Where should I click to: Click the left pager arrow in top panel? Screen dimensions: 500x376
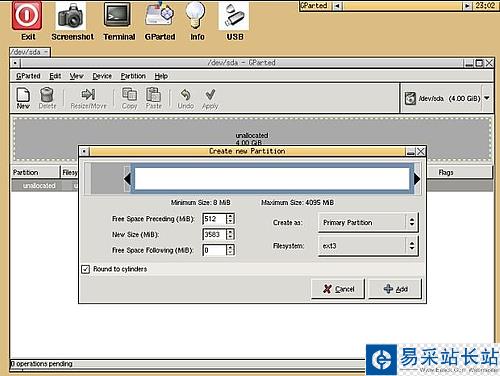tap(338, 6)
